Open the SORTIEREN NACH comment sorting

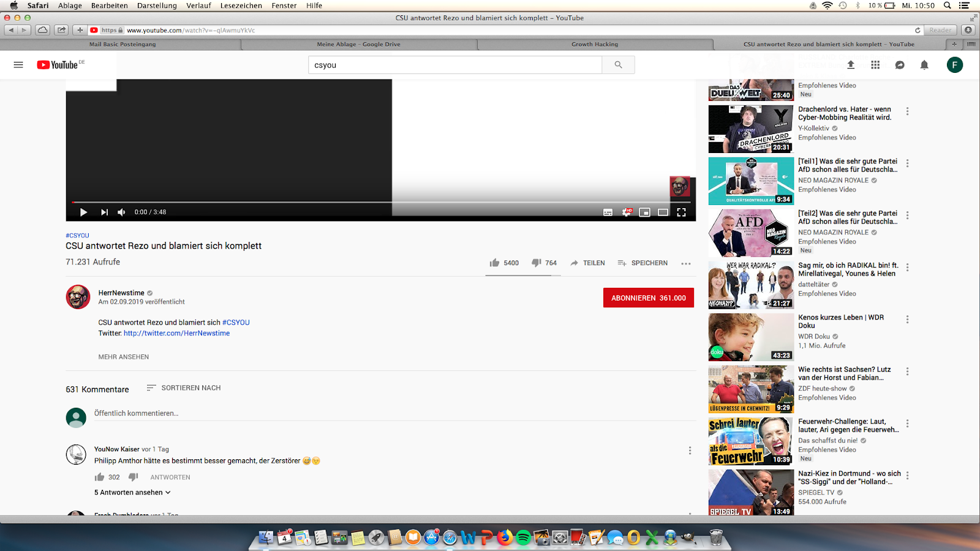184,388
